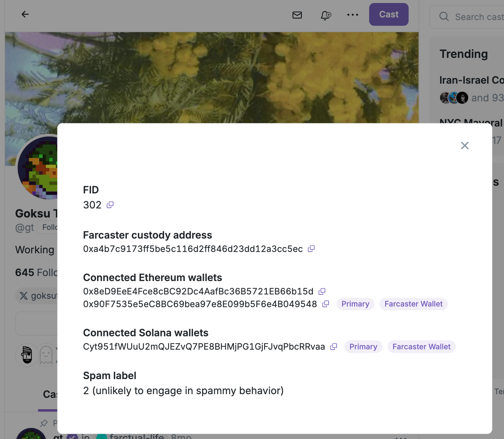
Task: View the 645 Following list
Action: tap(36, 272)
